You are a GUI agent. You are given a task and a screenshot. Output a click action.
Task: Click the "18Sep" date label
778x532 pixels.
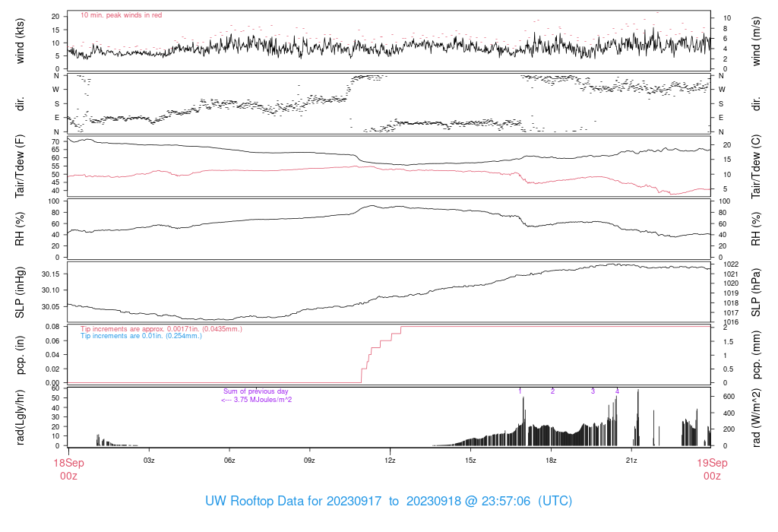tap(68, 463)
